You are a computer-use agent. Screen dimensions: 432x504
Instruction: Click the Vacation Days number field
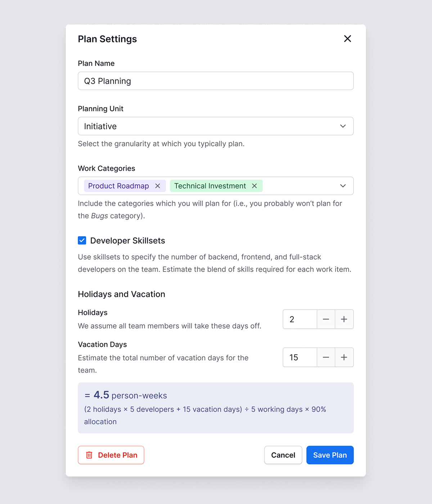click(x=299, y=357)
